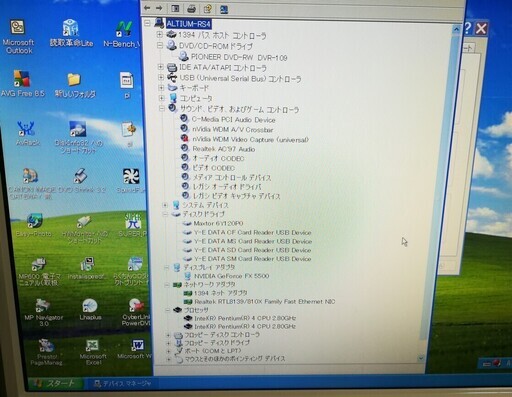
Task: Expand the USB controllers node
Action: [161, 77]
